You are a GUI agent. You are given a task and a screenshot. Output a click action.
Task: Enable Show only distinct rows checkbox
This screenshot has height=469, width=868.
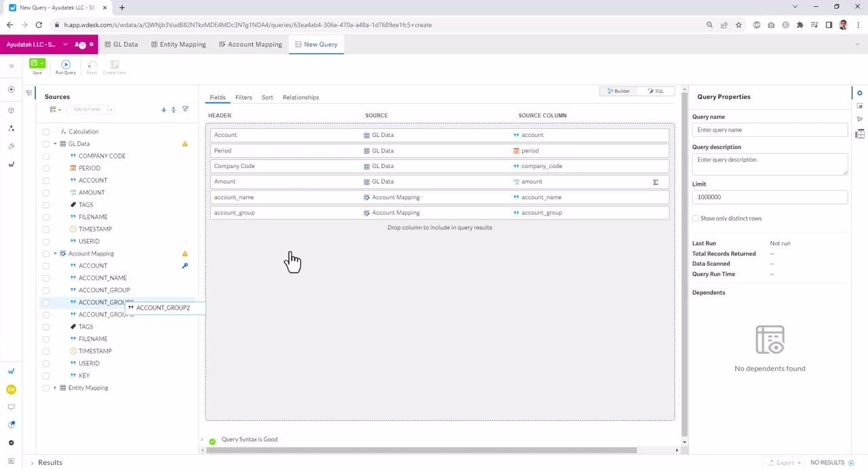coord(696,218)
